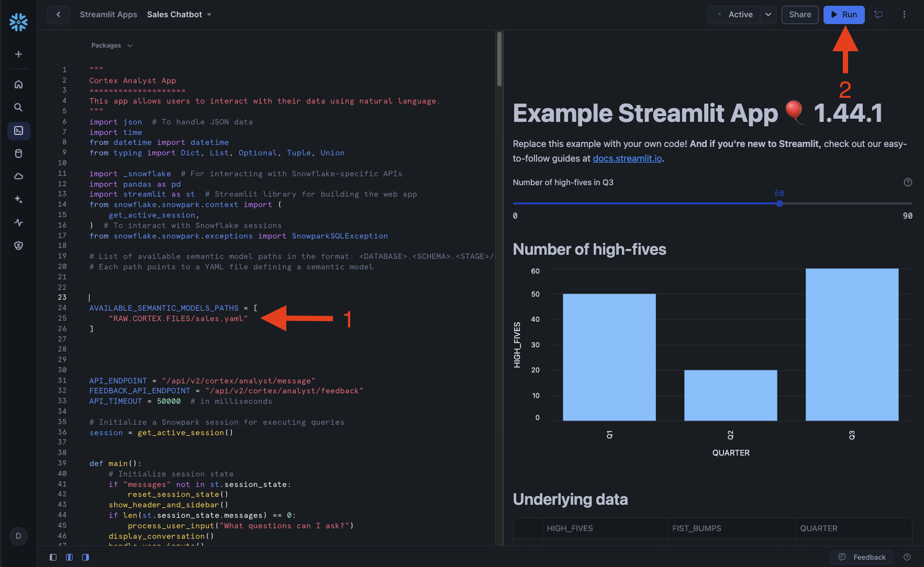Open the Snowflake logo home
The width and height of the screenshot is (924, 567).
tap(18, 22)
